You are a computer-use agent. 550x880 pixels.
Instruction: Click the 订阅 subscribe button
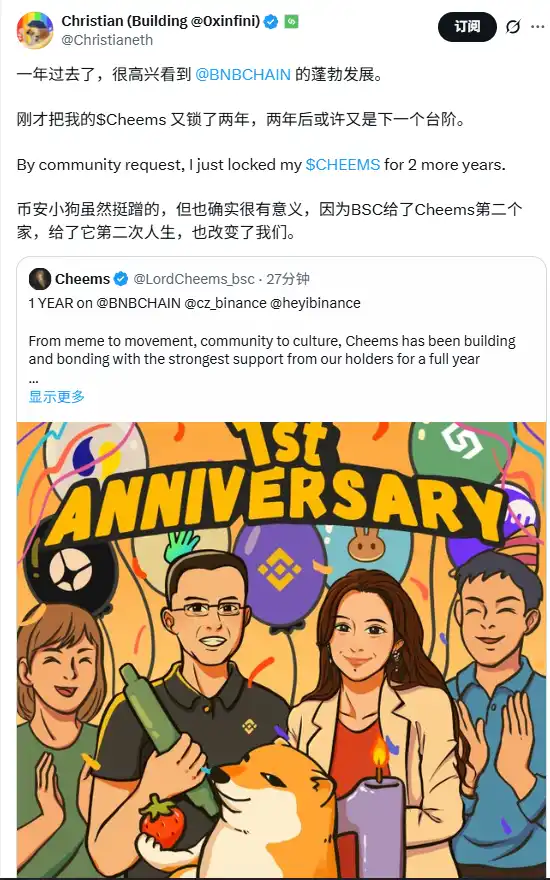(x=467, y=26)
